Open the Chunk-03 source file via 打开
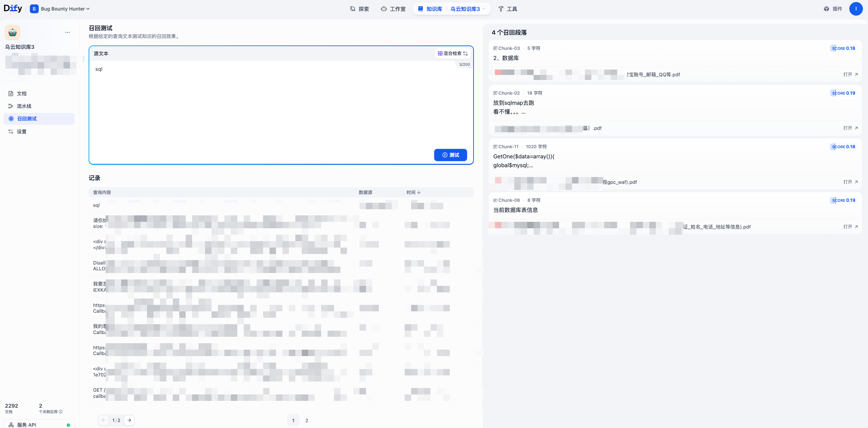The image size is (868, 428). pyautogui.click(x=850, y=74)
